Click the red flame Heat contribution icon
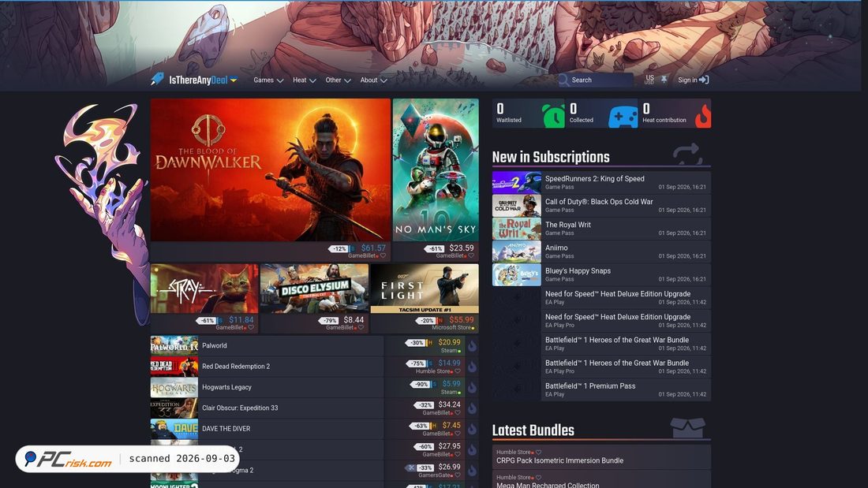Image resolution: width=868 pixels, height=488 pixels. [703, 116]
